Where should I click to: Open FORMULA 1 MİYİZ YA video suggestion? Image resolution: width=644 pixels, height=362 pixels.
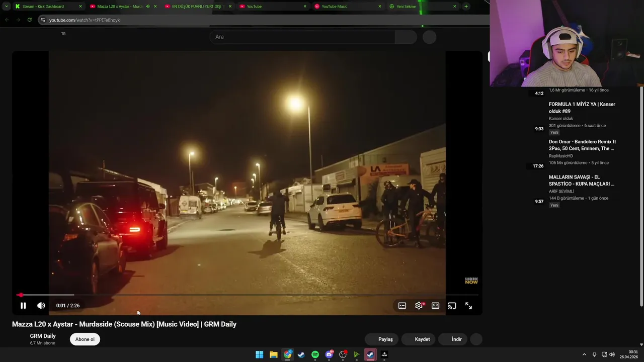[582, 108]
